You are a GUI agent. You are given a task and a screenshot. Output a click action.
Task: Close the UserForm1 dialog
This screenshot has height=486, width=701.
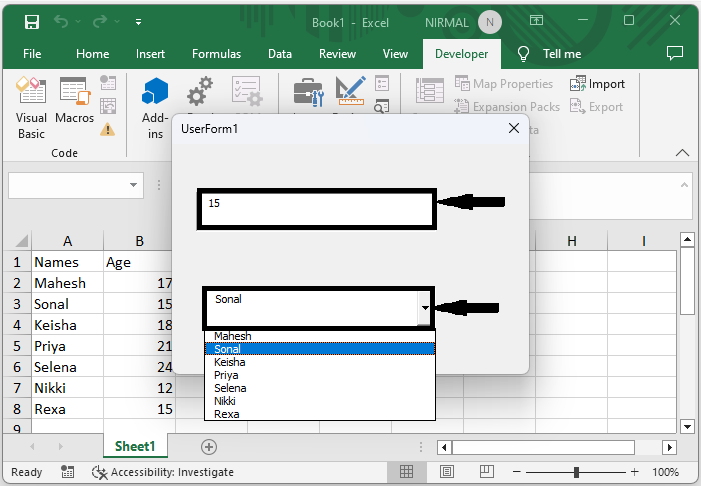[x=514, y=128]
